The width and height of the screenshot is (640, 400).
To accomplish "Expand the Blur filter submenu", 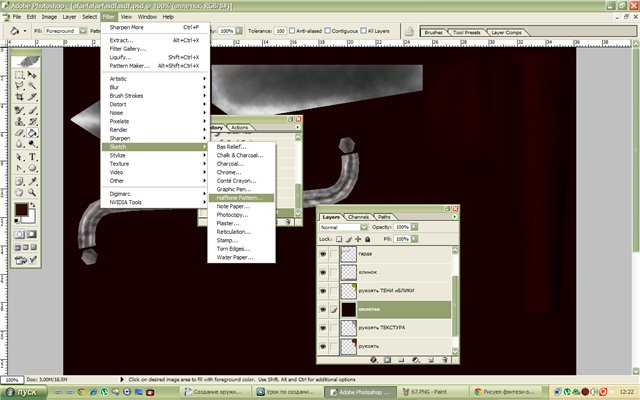I will [155, 87].
